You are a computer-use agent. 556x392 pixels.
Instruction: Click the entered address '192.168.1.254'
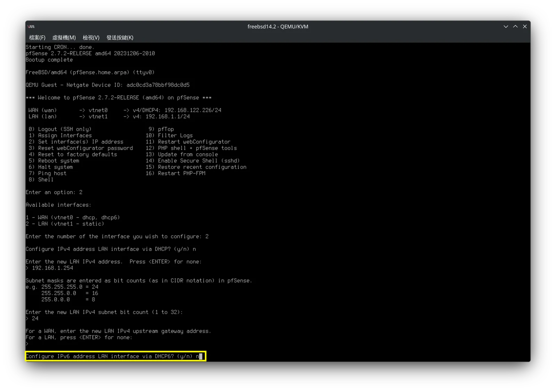pyautogui.click(x=52, y=268)
